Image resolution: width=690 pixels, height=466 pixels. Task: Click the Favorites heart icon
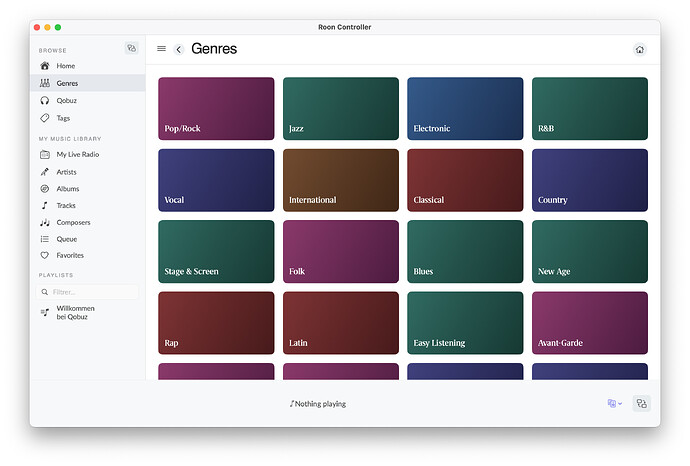click(45, 256)
